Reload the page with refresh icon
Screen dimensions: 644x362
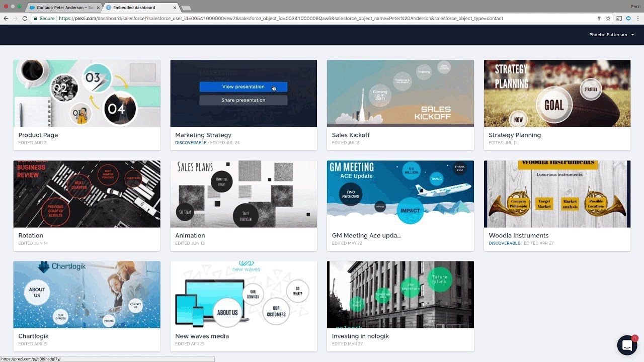(25, 19)
